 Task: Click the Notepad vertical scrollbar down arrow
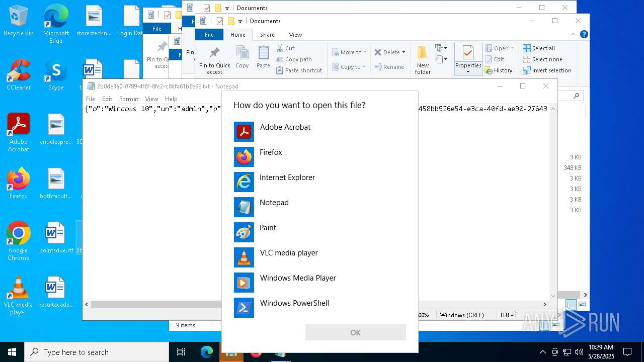coord(553,296)
